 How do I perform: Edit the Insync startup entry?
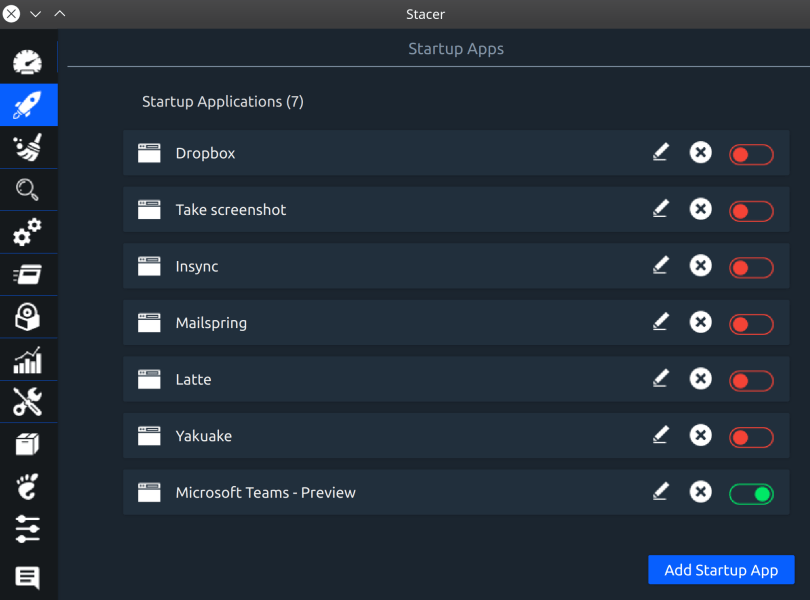coord(661,266)
